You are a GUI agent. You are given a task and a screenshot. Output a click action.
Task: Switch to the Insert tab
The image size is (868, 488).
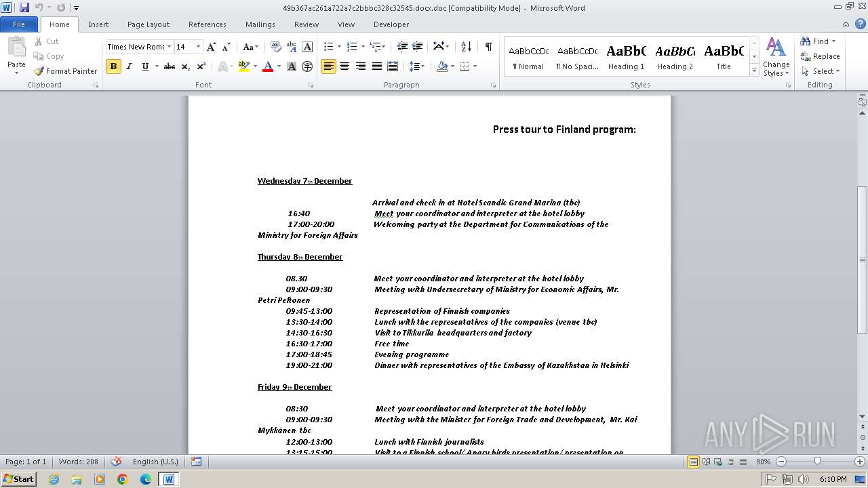(98, 24)
